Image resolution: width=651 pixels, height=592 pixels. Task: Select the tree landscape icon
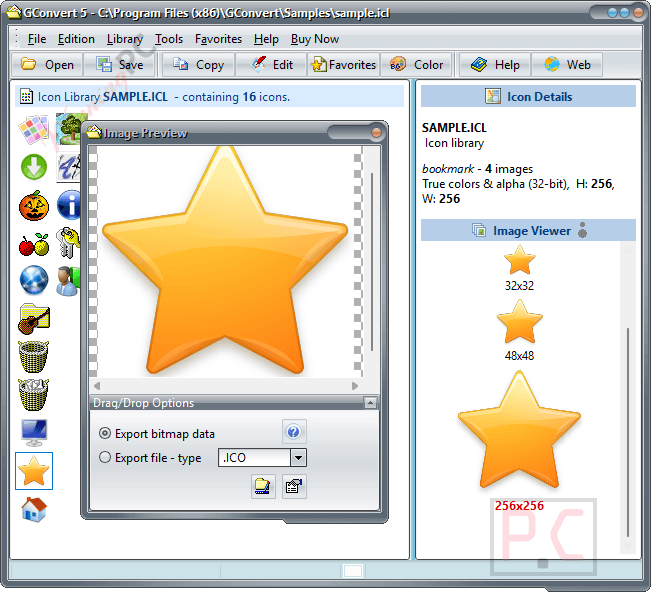(68, 129)
